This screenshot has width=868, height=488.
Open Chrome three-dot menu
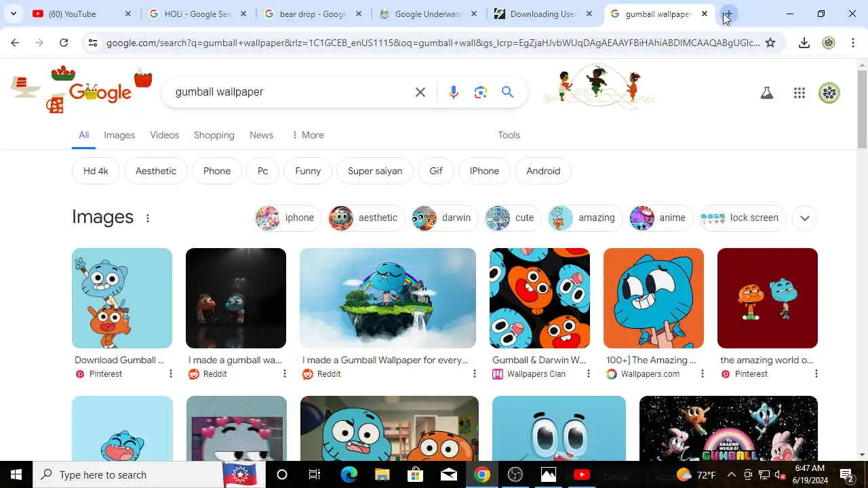(x=853, y=43)
